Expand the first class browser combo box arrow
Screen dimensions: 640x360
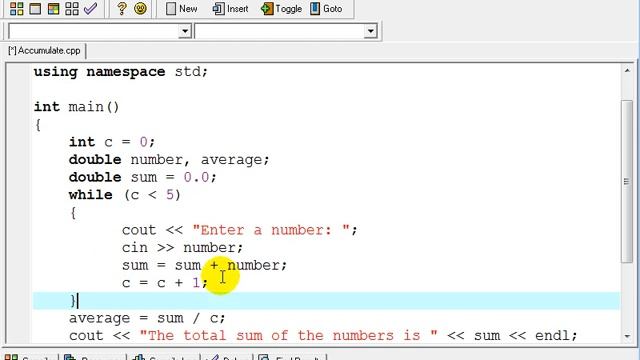185,31
